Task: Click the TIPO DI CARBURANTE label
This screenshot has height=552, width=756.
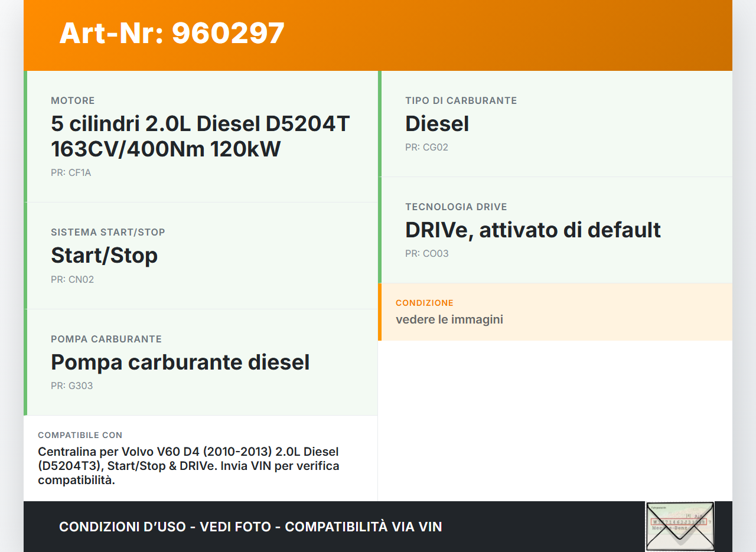Action: tap(461, 101)
